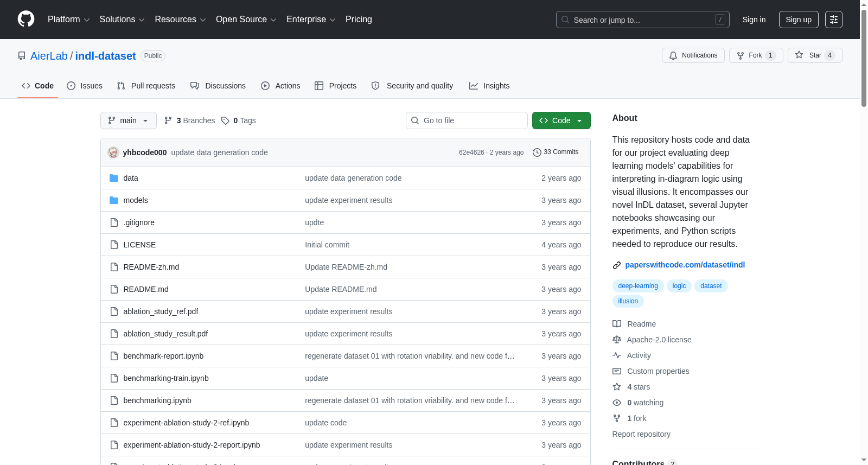Click the fork icon in About
The image size is (868, 465).
[x=617, y=418]
